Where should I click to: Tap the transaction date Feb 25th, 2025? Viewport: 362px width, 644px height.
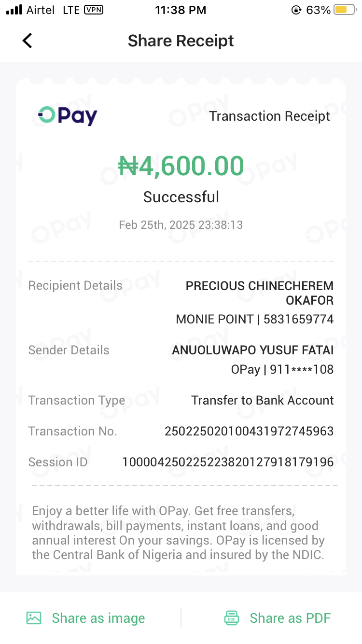tap(181, 225)
